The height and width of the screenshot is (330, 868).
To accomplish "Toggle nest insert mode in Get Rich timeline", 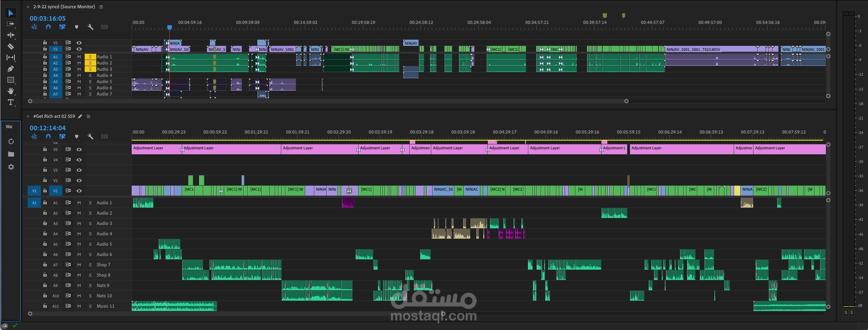I will click(x=34, y=136).
